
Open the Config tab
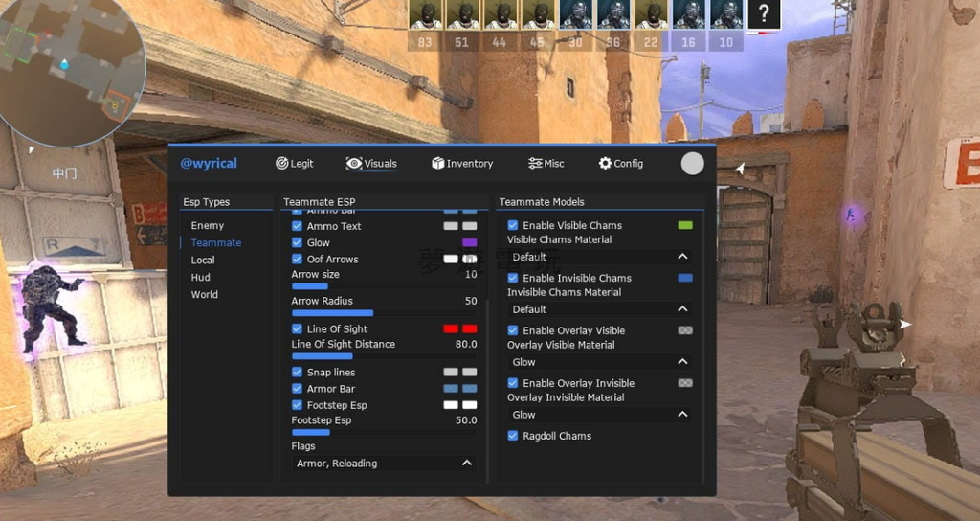[620, 163]
